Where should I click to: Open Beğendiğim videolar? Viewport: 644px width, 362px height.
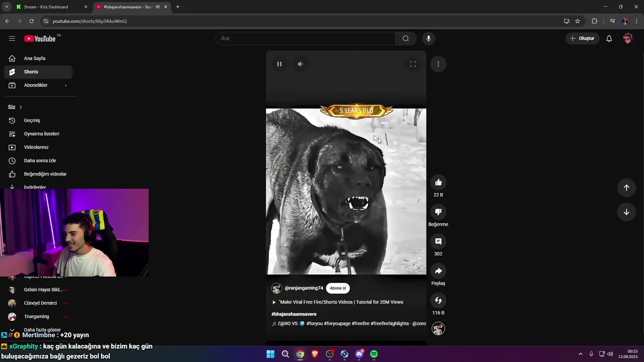(38, 174)
